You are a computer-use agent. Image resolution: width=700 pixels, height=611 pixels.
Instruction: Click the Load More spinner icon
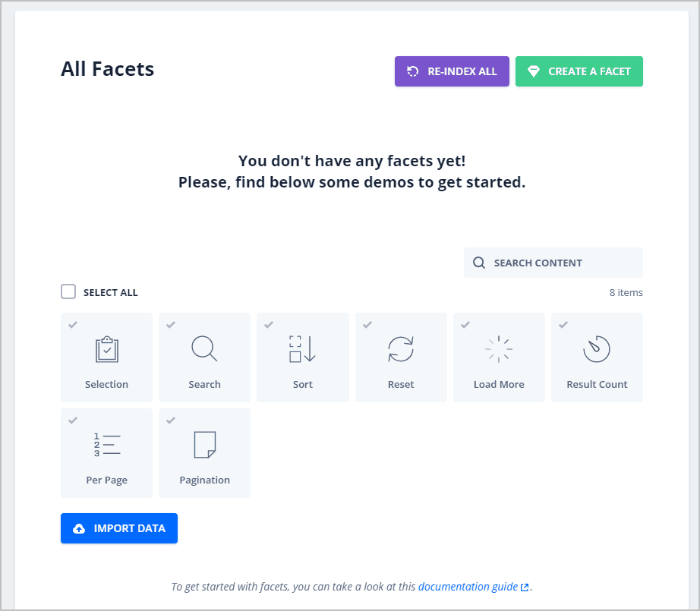coord(499,349)
